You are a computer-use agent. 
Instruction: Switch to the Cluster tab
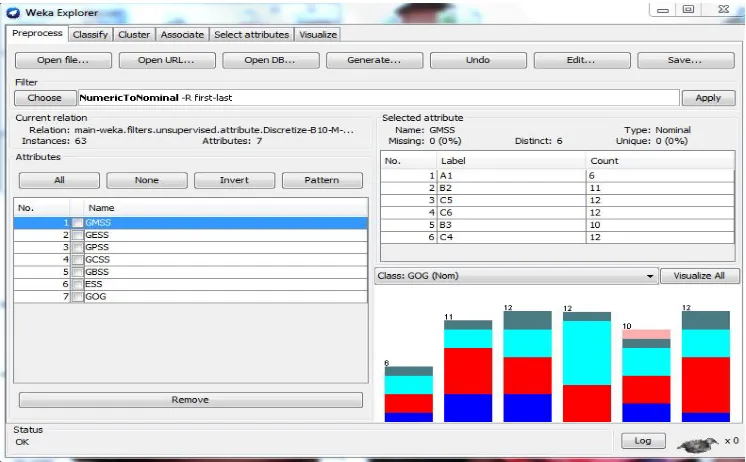click(134, 35)
